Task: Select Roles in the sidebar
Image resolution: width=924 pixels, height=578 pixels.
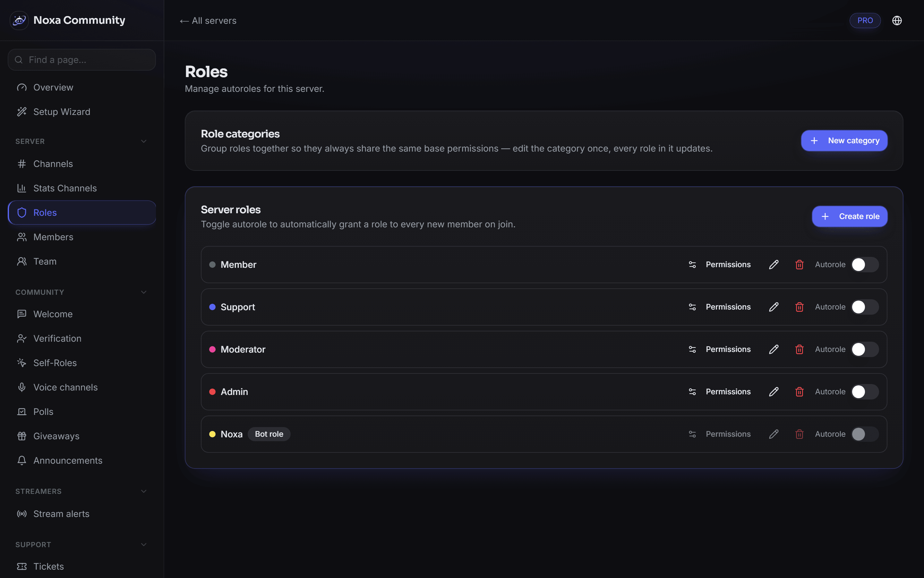Action: tap(82, 213)
